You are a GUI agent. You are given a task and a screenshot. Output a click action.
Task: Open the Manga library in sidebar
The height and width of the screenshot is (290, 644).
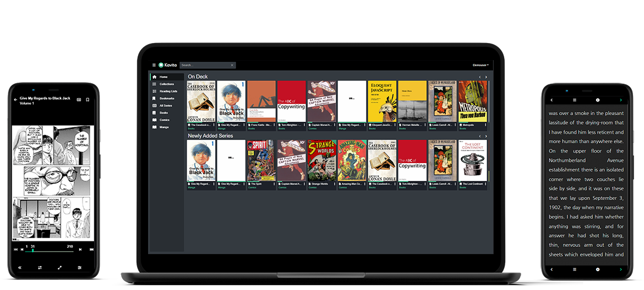click(x=165, y=127)
